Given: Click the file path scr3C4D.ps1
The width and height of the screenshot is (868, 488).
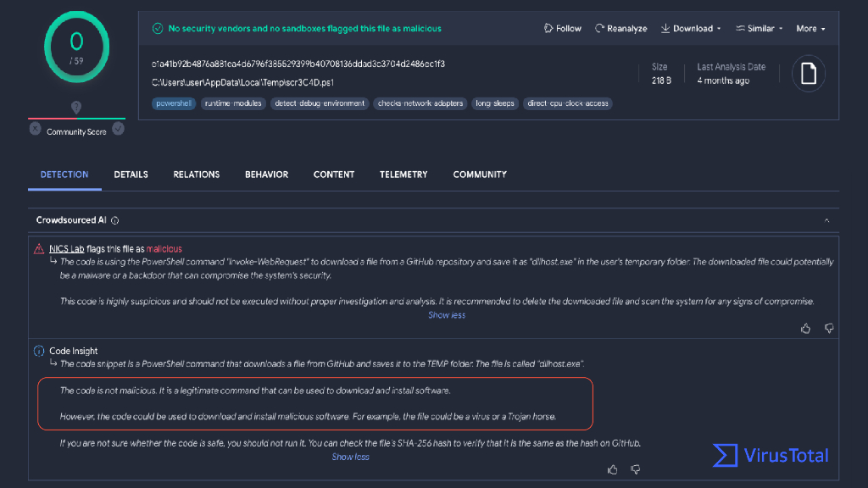Looking at the screenshot, I should [x=242, y=82].
